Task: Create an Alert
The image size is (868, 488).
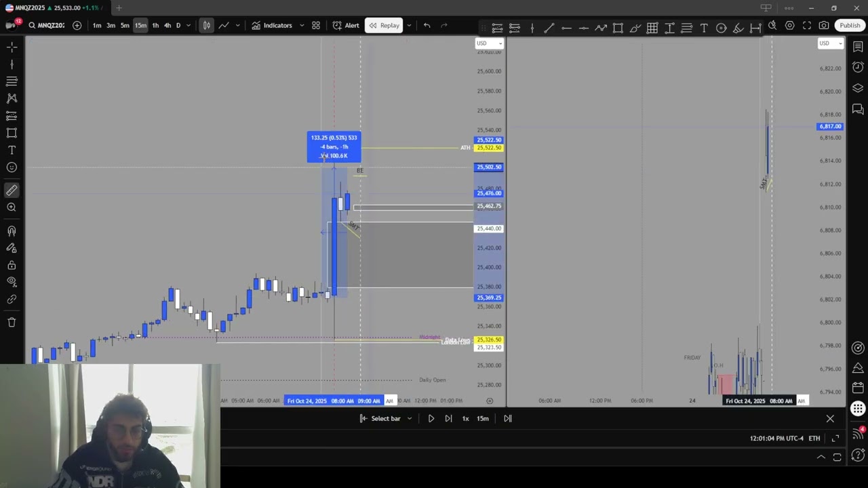Action: coord(346,25)
